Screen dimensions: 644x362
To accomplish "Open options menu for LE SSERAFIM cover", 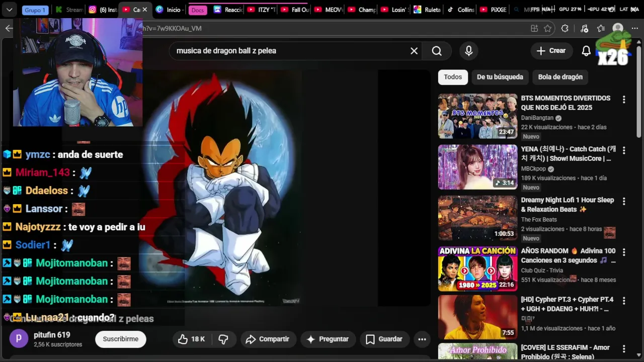I will [x=624, y=349].
